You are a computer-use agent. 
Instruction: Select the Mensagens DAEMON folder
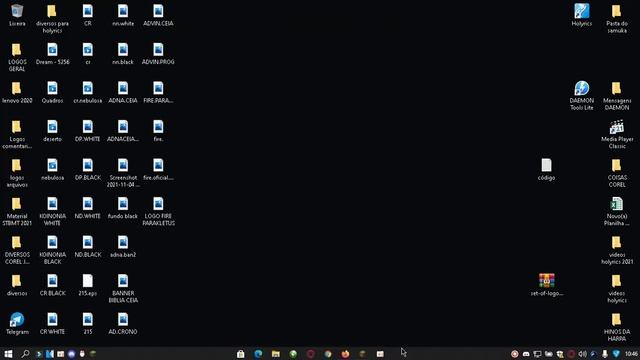(617, 96)
